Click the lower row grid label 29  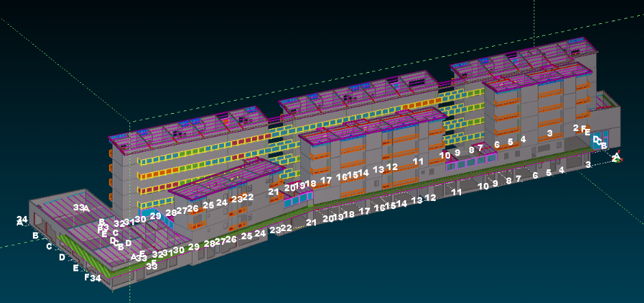194,246
